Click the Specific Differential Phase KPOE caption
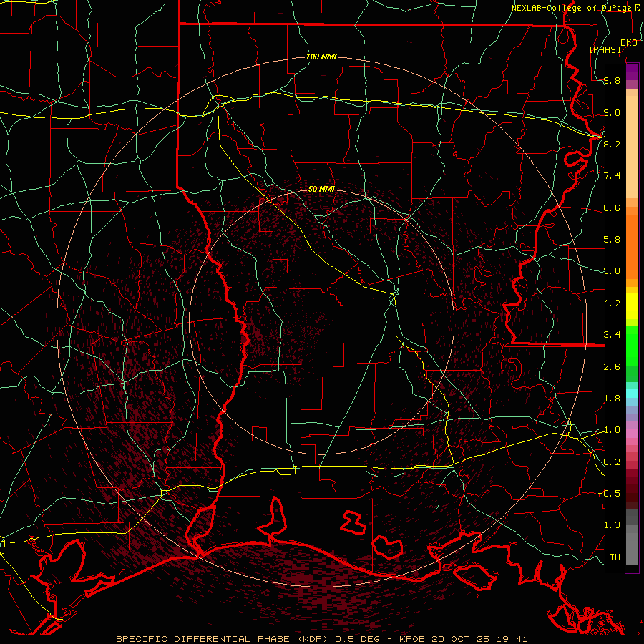This screenshot has width=644, height=644. [321, 639]
